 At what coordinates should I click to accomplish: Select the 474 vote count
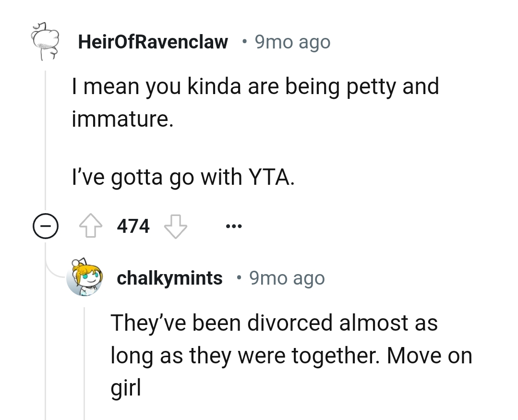(133, 226)
